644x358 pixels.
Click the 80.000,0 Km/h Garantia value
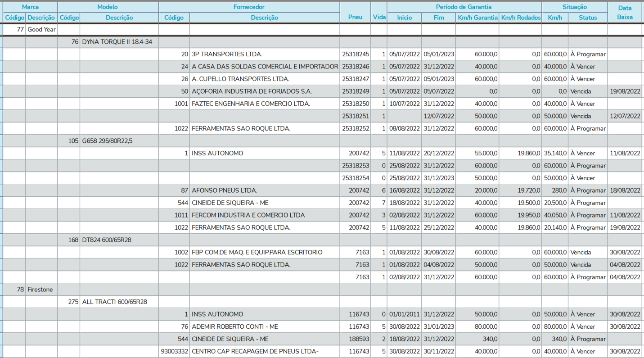[486, 326]
